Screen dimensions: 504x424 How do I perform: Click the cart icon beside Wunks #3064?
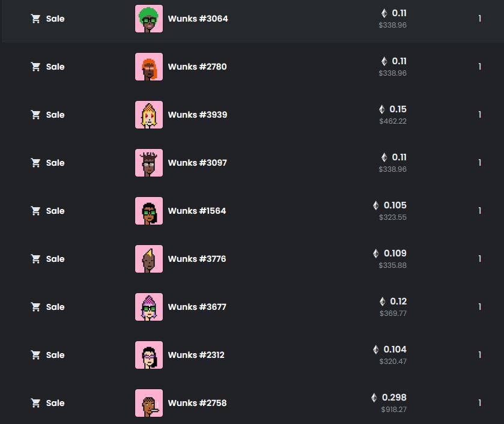(35, 19)
